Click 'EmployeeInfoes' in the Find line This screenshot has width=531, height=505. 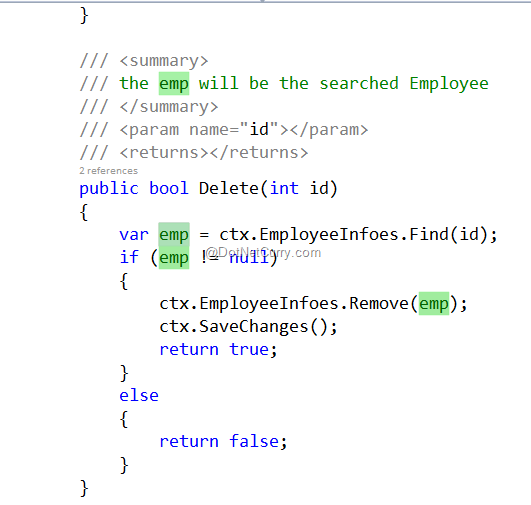point(329,235)
